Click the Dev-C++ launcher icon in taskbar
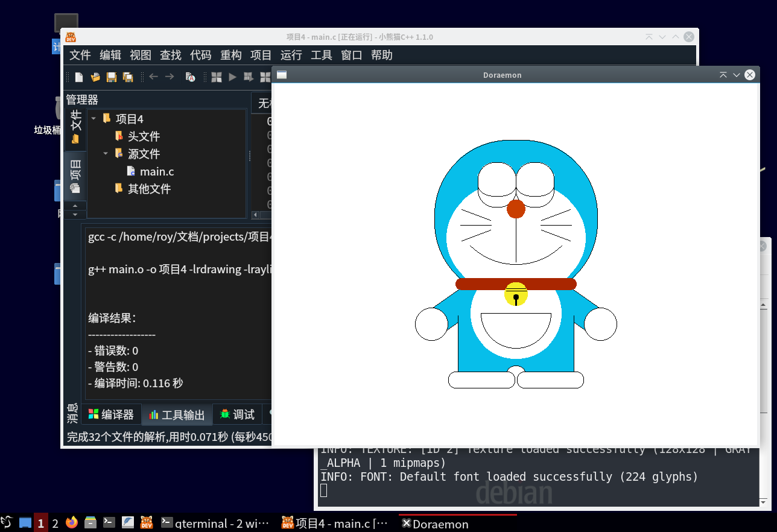Viewport: 777px width, 532px height. [x=147, y=523]
